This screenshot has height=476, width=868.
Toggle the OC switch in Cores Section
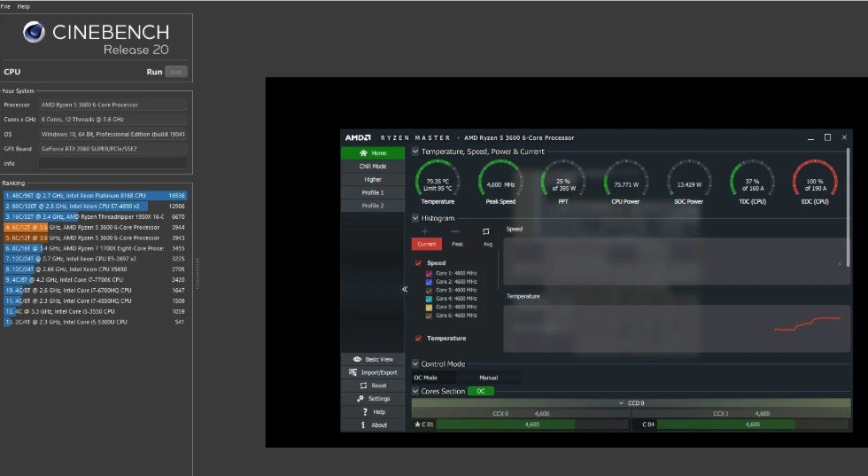coord(480,391)
